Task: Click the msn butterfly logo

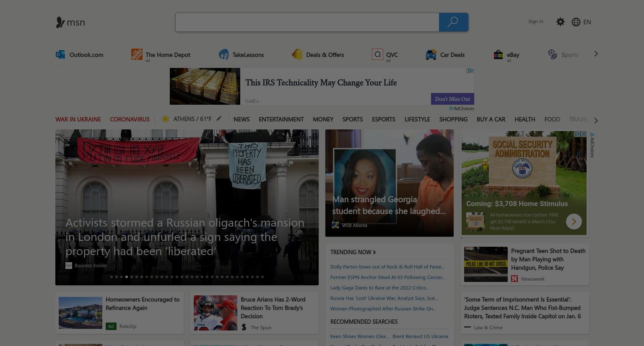Action: tap(60, 22)
